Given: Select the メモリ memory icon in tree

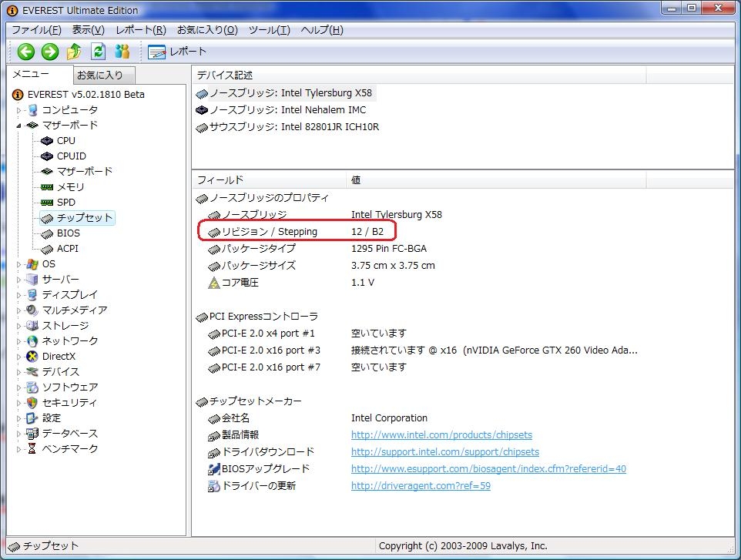Looking at the screenshot, I should 47,187.
